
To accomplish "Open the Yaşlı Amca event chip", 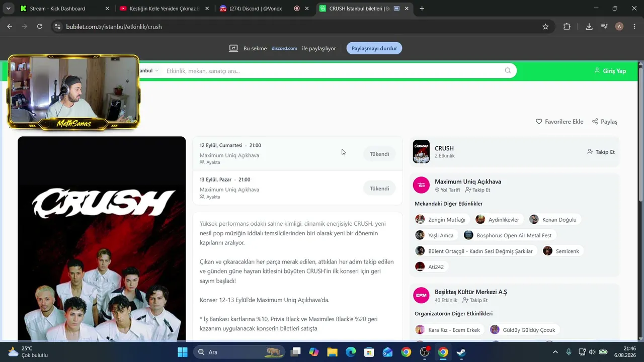I will click(x=436, y=235).
